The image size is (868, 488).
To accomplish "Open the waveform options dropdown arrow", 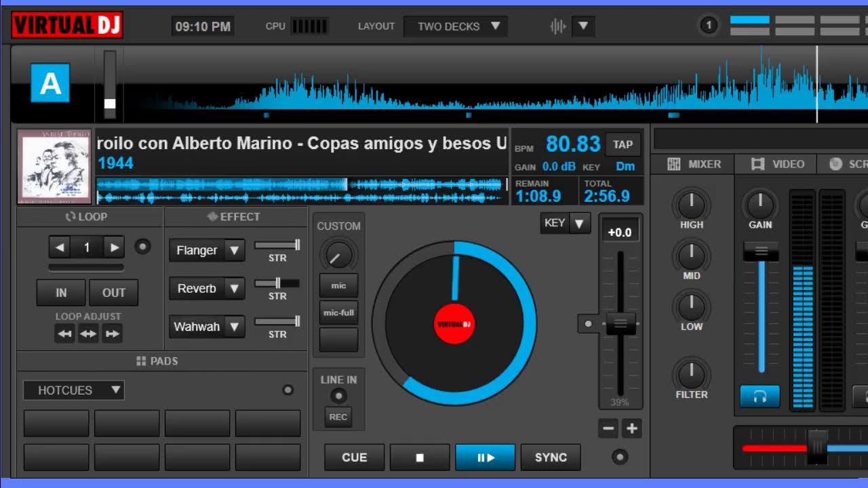I will [x=583, y=26].
